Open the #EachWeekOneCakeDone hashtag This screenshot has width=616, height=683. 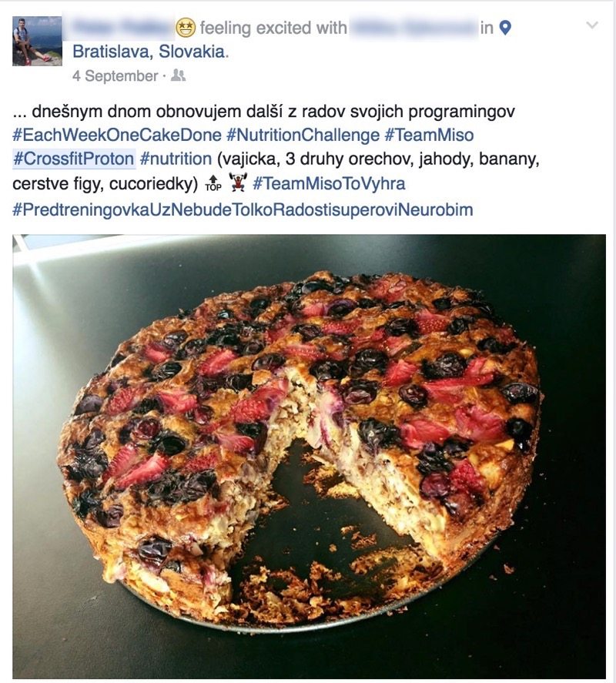click(117, 135)
